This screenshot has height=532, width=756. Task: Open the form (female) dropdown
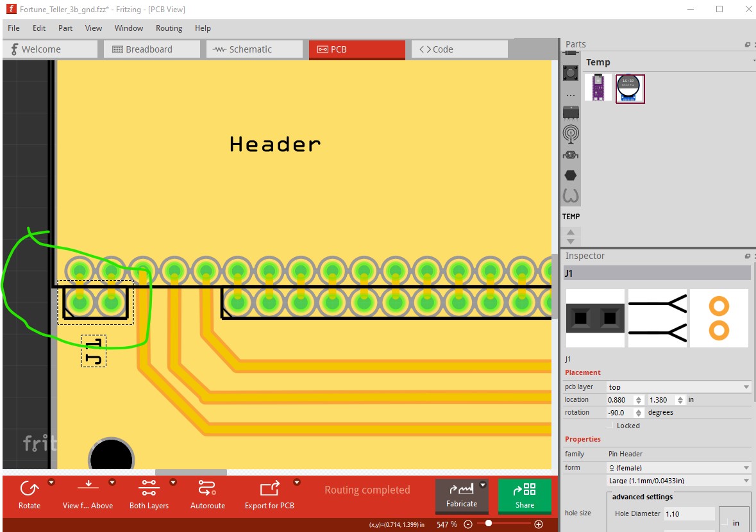tap(678, 468)
